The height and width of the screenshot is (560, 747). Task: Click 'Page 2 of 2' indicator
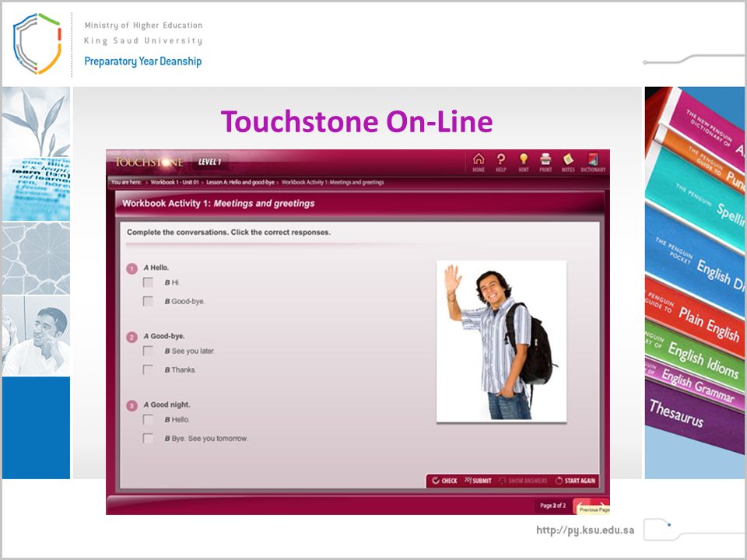pos(552,506)
